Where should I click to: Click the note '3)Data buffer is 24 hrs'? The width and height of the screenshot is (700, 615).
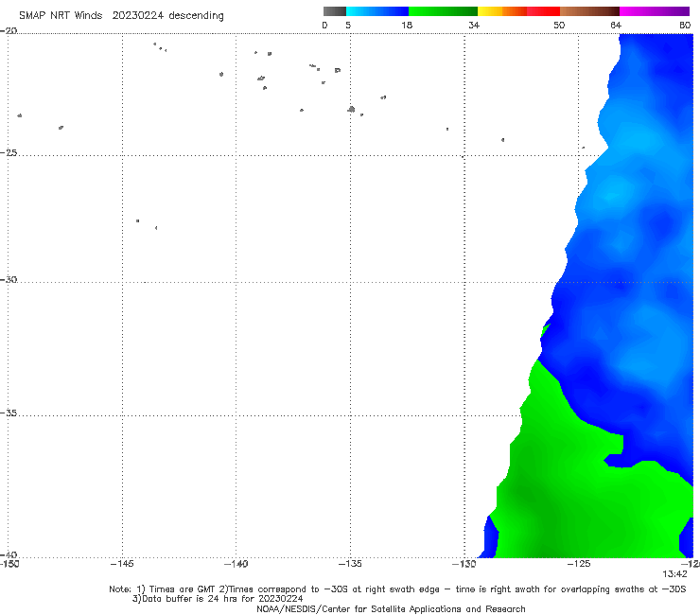(x=218, y=599)
